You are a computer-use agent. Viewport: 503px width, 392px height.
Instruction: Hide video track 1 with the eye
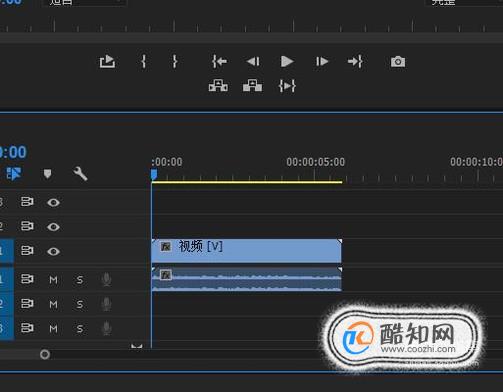pos(53,251)
